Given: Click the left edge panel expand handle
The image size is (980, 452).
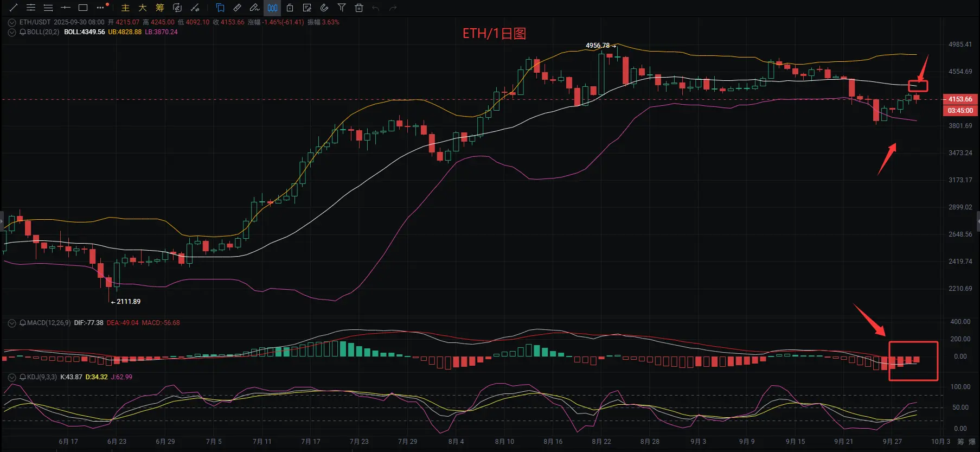Looking at the screenshot, I should pyautogui.click(x=2, y=222).
